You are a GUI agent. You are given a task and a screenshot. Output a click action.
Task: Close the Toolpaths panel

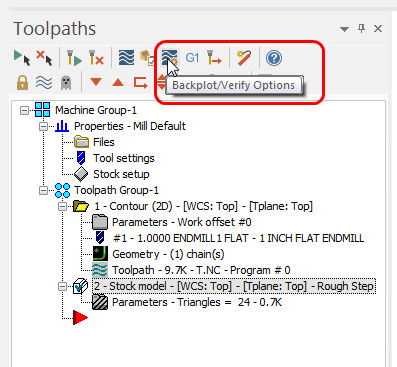click(378, 29)
